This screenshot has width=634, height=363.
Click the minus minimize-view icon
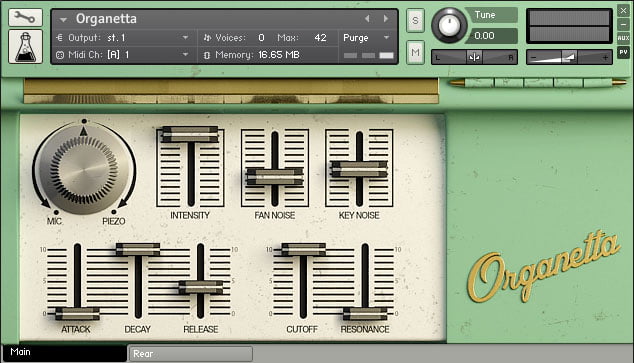click(623, 24)
